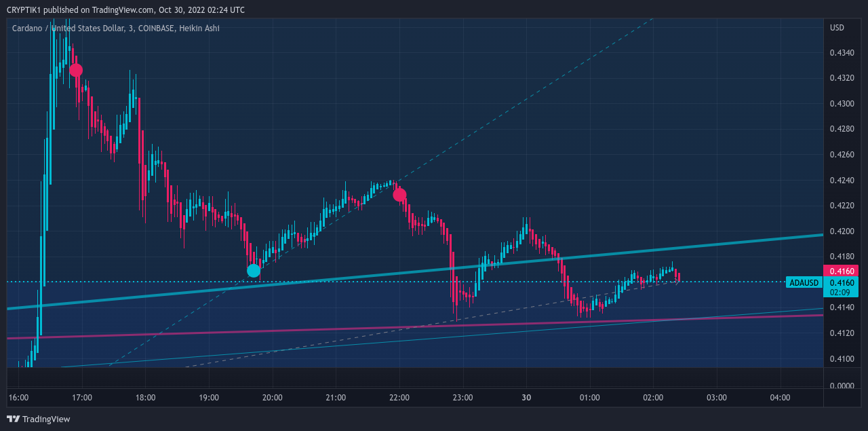Click the 0.4180 price axis label
Screen dimensions: 868x431
842,257
